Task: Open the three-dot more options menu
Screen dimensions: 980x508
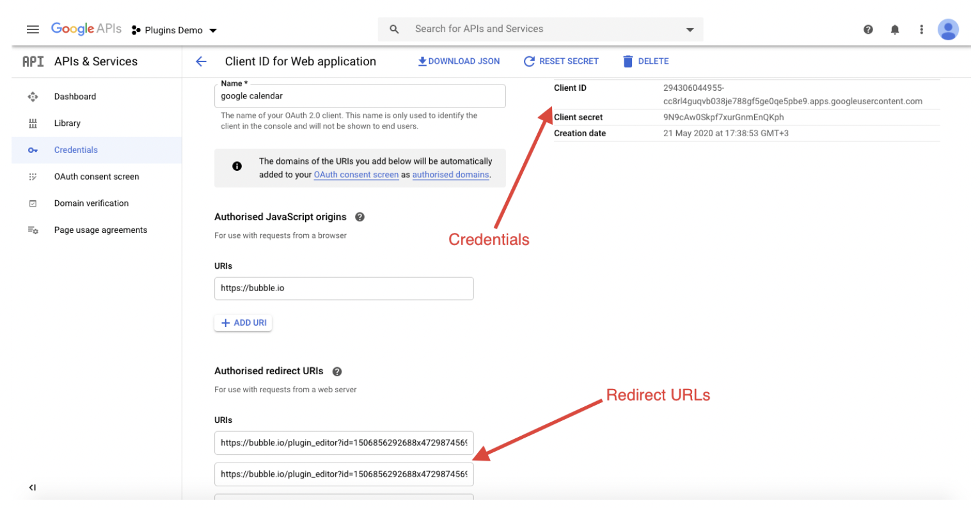Action: point(921,29)
